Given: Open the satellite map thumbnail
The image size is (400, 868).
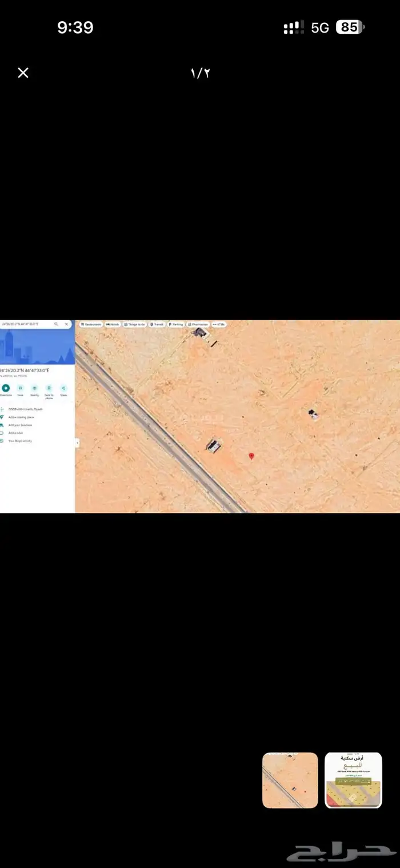Looking at the screenshot, I should (290, 780).
